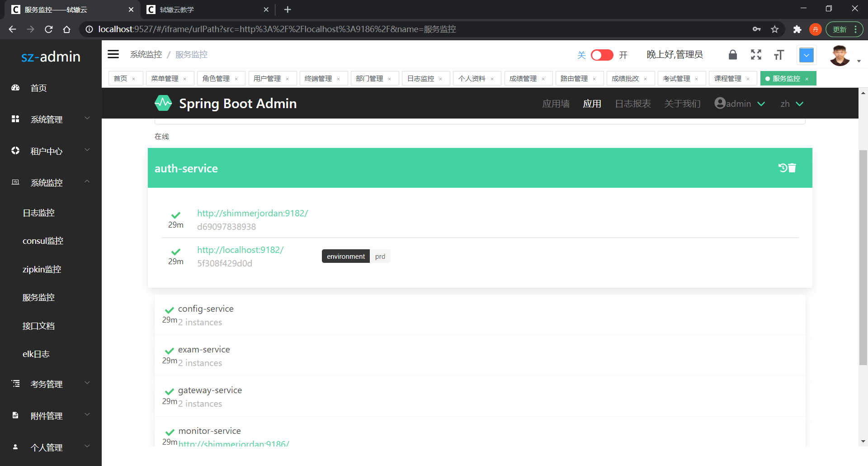Open the font size icon menu
Image resolution: width=868 pixels, height=466 pixels.
778,55
